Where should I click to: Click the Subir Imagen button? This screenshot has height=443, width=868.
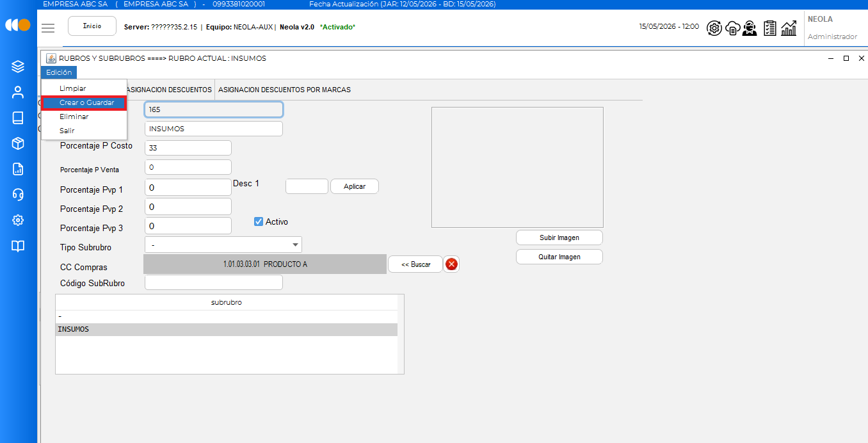pyautogui.click(x=559, y=238)
